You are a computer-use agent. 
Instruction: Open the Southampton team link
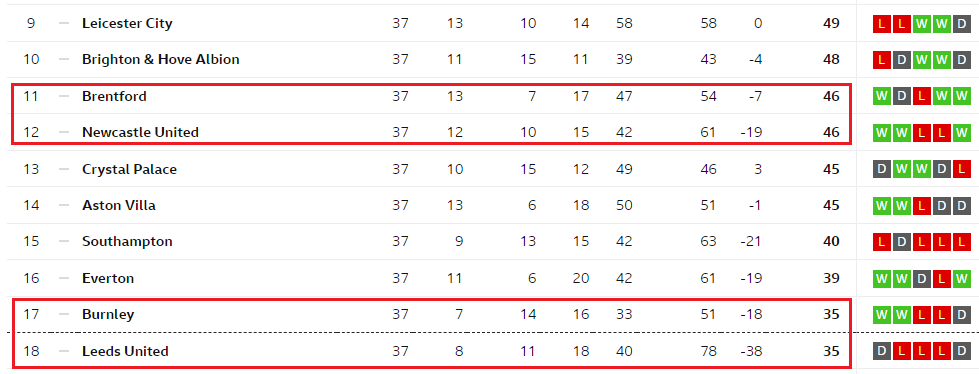tap(127, 242)
